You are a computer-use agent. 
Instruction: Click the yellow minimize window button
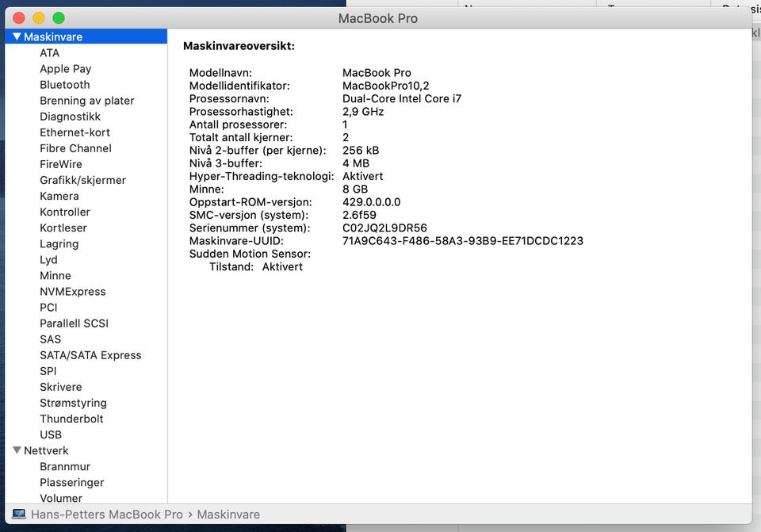tap(39, 18)
